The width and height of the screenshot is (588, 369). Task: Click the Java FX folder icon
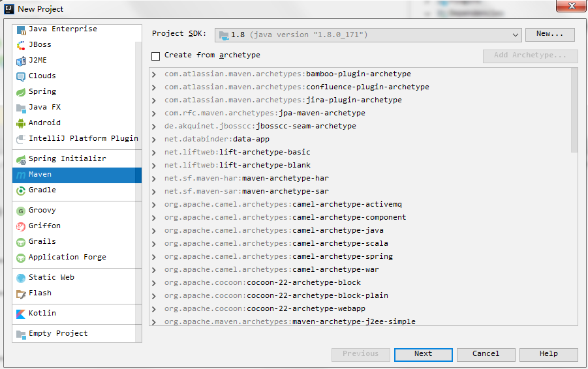[21, 108]
